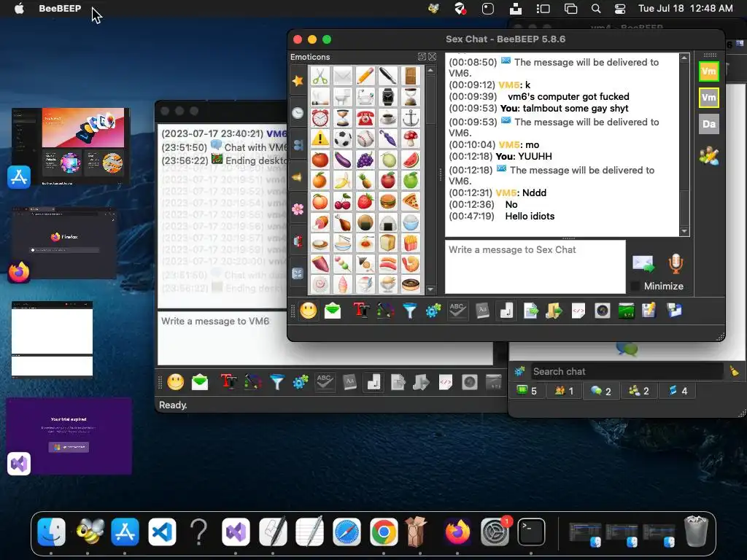Switch to flower nature emoticon tab
Screen dimensions: 747x560
point(298,209)
